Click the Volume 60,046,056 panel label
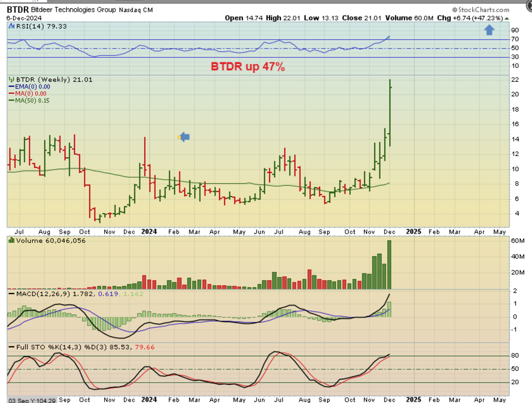This screenshot has height=403, width=532. tap(51, 240)
